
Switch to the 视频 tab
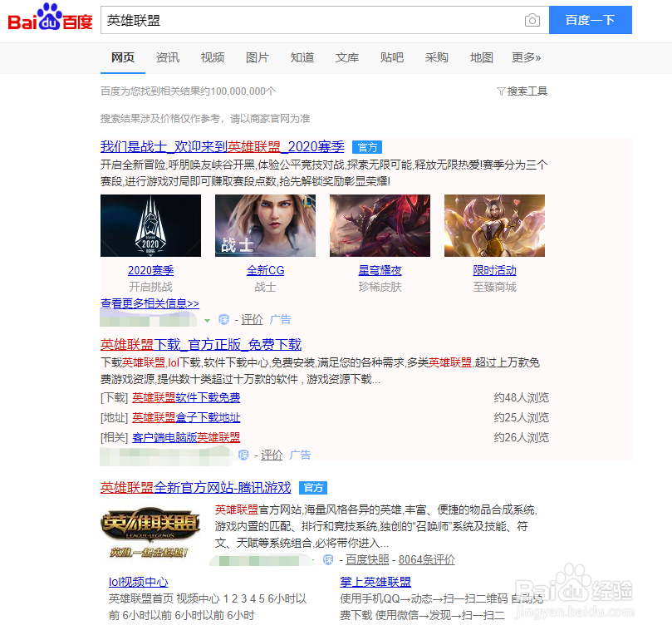(213, 57)
